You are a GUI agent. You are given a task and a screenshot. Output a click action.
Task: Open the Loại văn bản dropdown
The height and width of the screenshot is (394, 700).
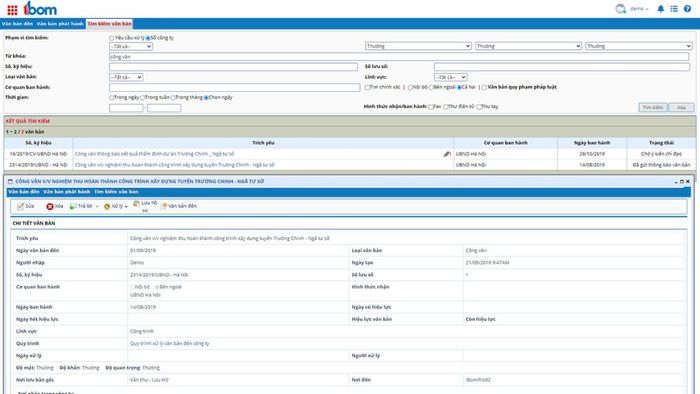tap(126, 77)
